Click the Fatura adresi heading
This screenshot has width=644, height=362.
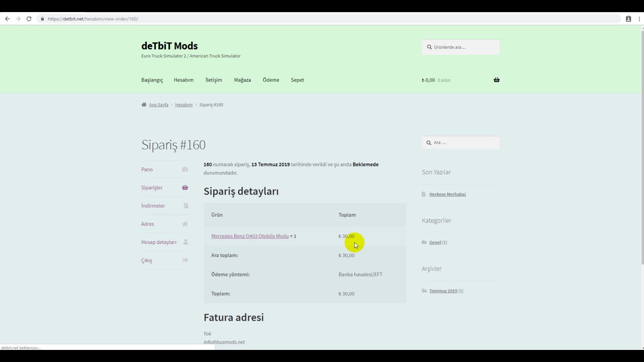pyautogui.click(x=233, y=317)
